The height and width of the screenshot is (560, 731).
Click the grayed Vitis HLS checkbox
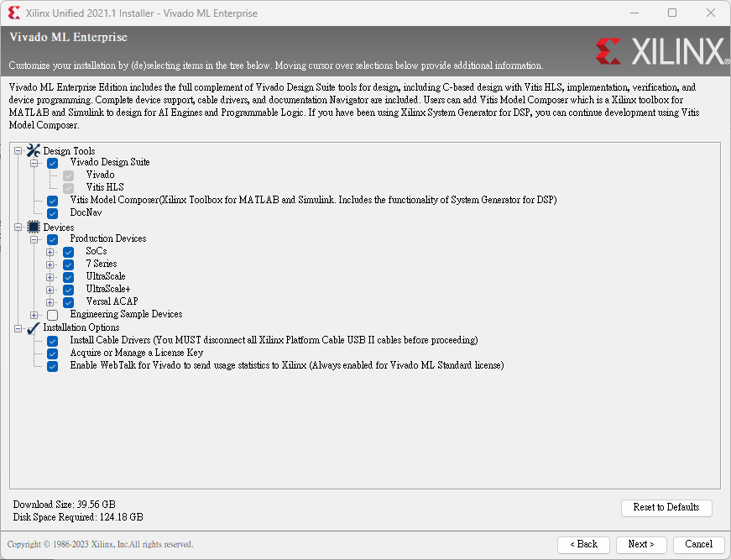(x=69, y=188)
